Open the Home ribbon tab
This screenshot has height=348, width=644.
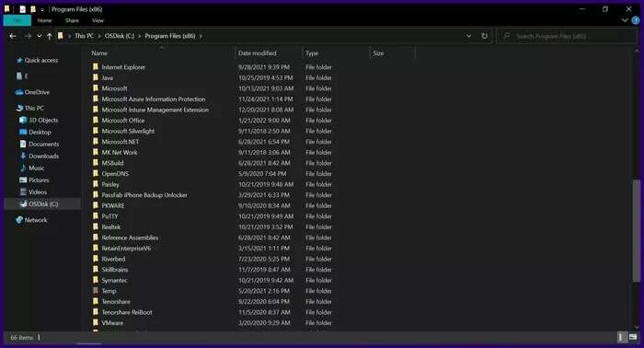coord(45,20)
